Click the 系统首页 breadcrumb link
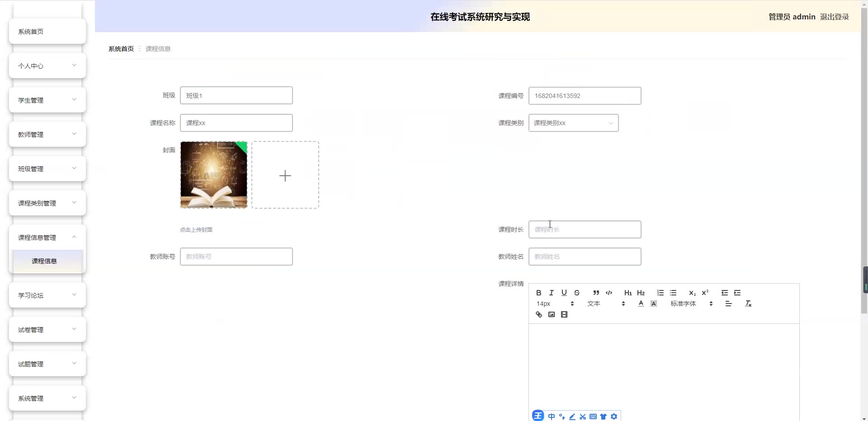The image size is (868, 421). (121, 49)
